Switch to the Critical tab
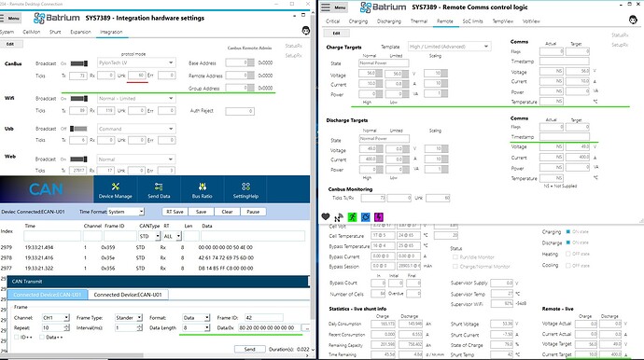Screen dimensions: 644x360 (x=332, y=21)
